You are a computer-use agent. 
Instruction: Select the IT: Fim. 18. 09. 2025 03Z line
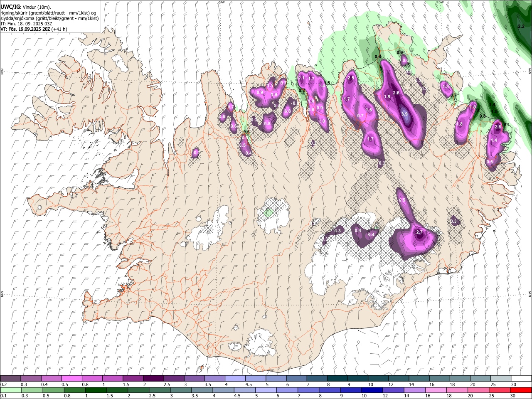(26, 24)
